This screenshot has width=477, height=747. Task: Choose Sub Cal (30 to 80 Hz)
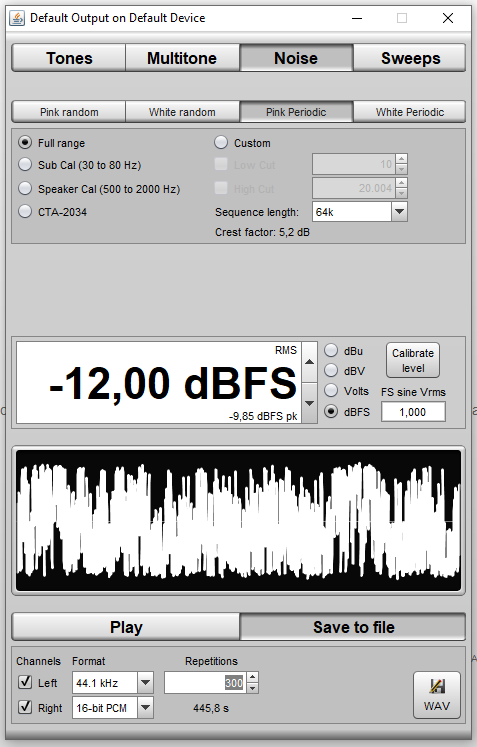click(x=25, y=165)
